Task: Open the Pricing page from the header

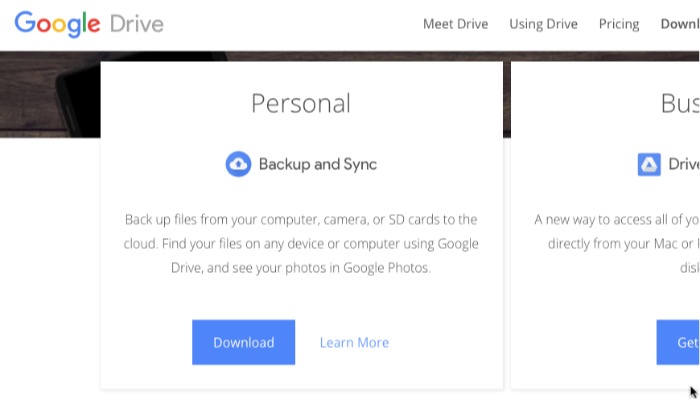Action: pyautogui.click(x=619, y=24)
